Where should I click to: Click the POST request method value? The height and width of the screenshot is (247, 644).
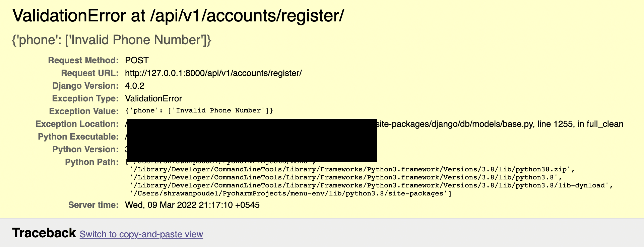click(x=137, y=61)
